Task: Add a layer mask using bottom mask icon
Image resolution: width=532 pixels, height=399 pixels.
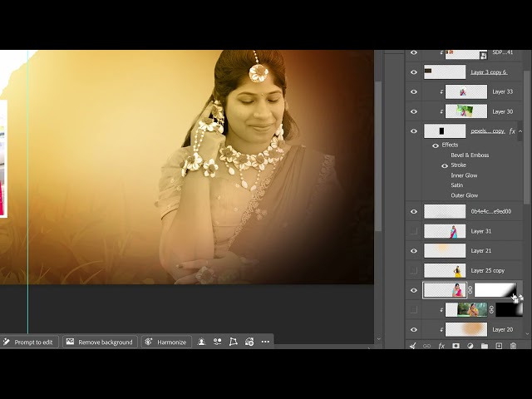Action: 456,346
